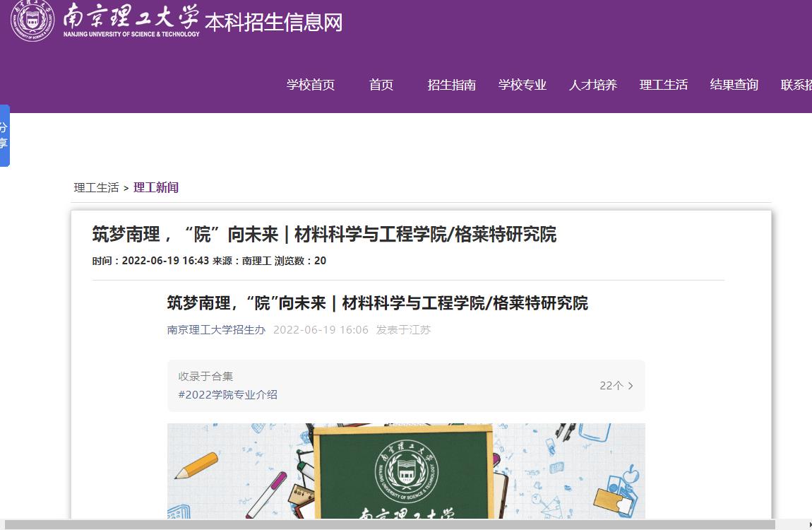
Task: Click the 来源：南理工 source text
Action: [242, 261]
